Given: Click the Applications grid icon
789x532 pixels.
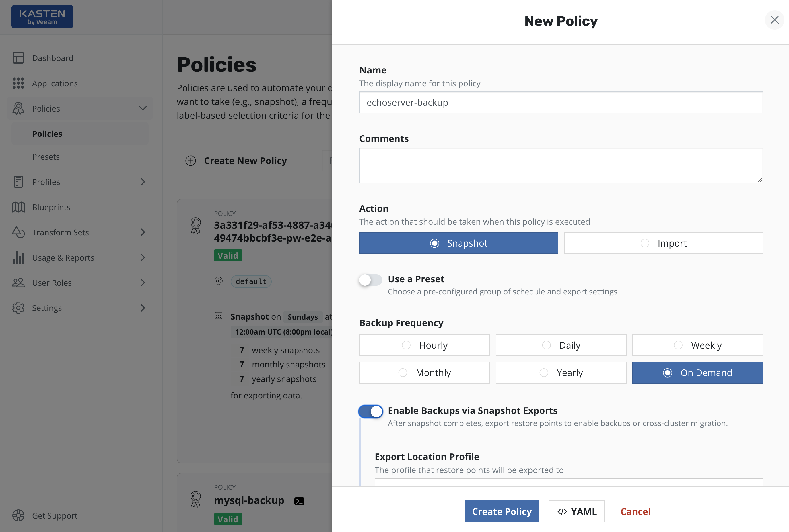Looking at the screenshot, I should (x=18, y=83).
